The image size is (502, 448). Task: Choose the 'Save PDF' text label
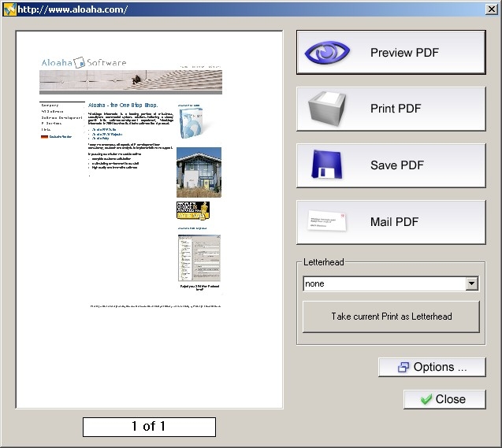pos(397,165)
